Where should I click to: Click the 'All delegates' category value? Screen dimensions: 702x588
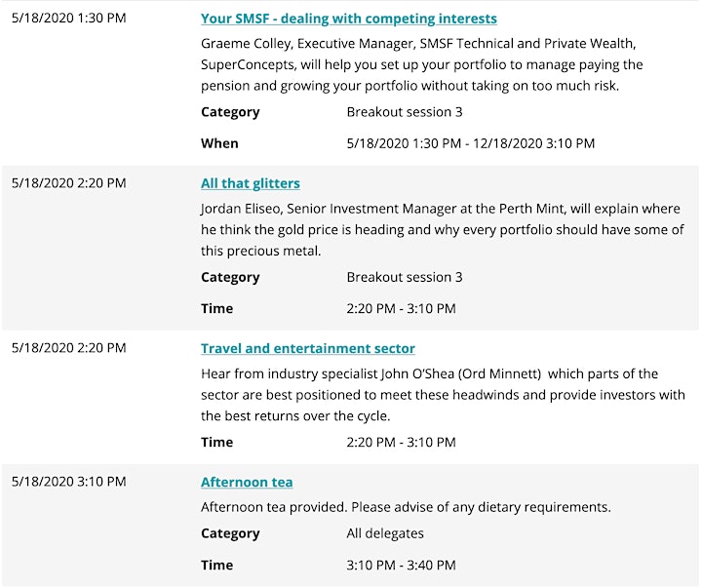click(385, 533)
